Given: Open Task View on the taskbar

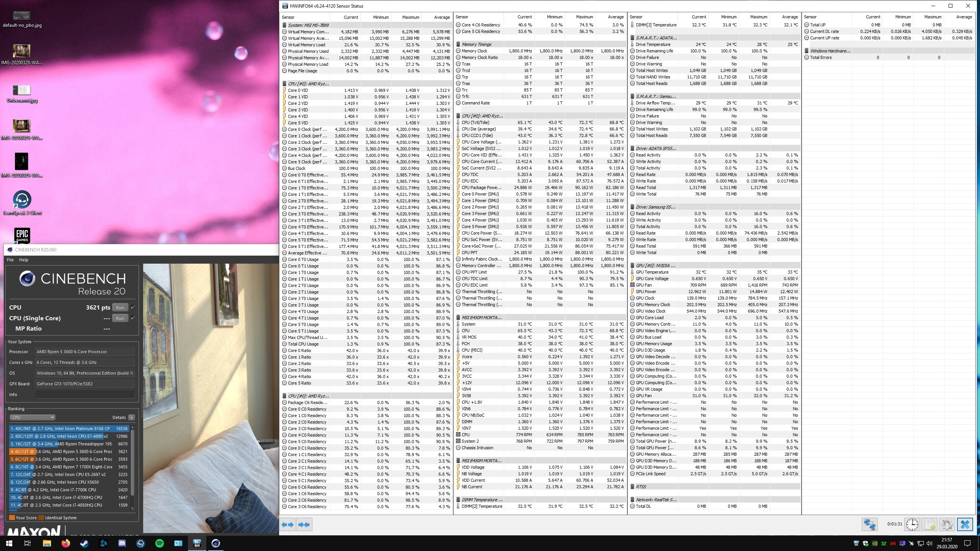Looking at the screenshot, I should (28, 543).
